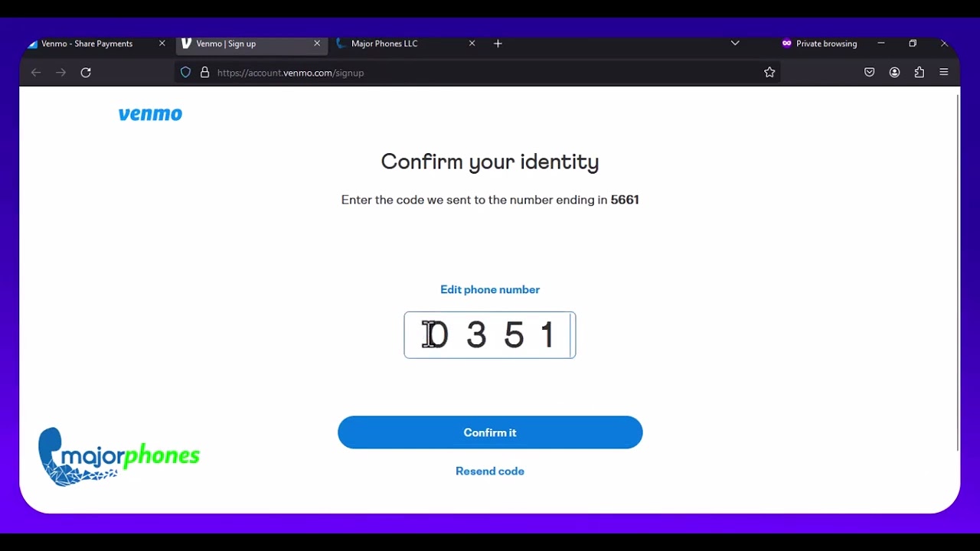Reload the page with the refresh icon

click(86, 73)
